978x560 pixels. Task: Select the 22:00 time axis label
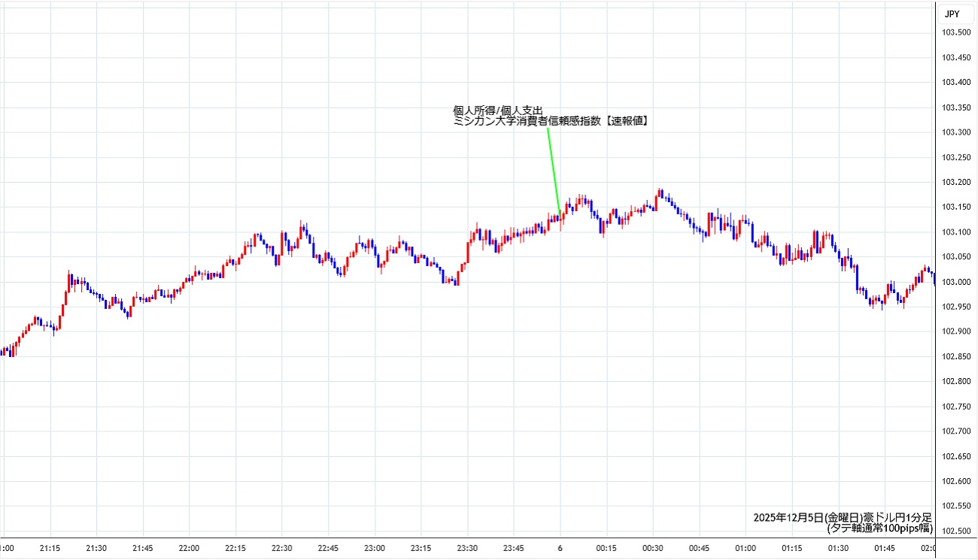pos(189,549)
